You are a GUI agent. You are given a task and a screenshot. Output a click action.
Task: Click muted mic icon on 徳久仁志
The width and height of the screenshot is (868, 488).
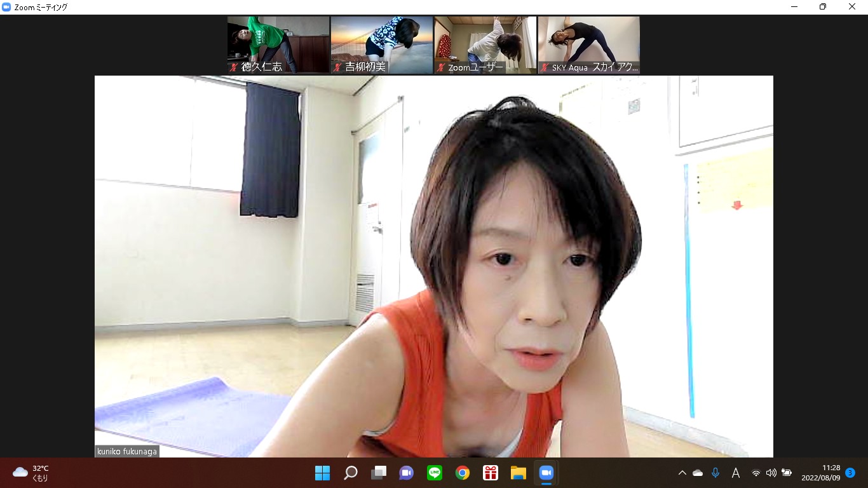click(x=234, y=67)
